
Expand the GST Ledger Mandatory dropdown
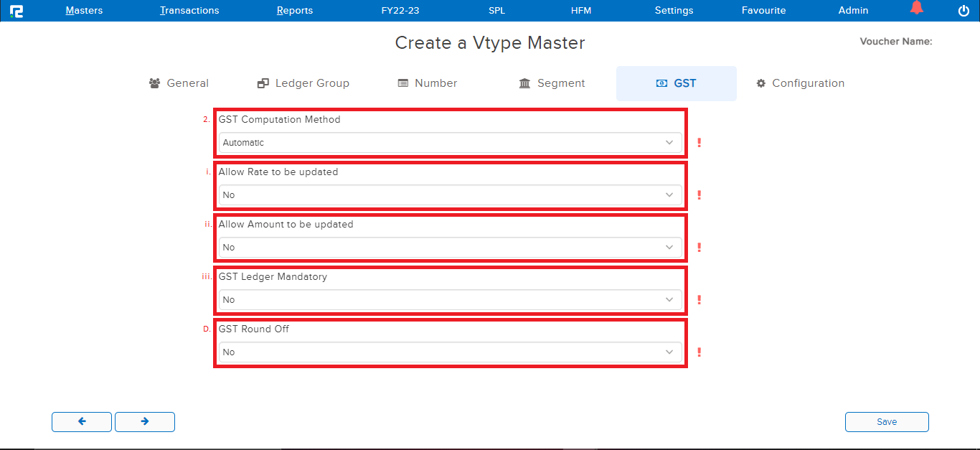point(450,300)
